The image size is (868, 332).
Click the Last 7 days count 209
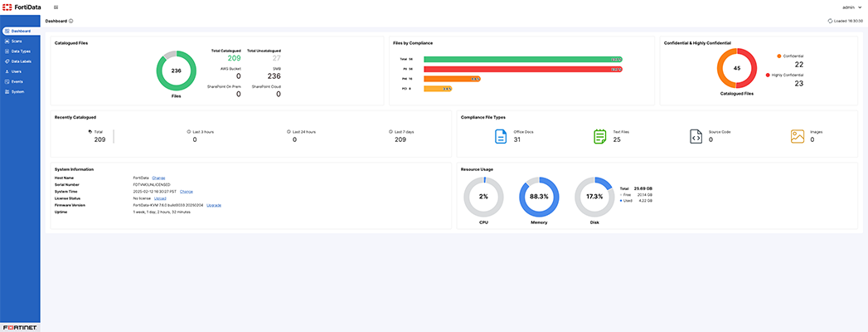(400, 139)
